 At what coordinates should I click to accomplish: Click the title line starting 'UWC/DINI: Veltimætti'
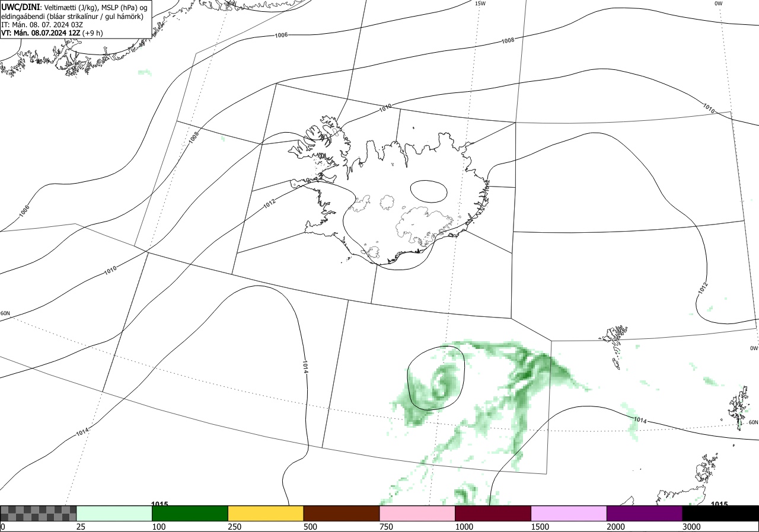click(74, 7)
